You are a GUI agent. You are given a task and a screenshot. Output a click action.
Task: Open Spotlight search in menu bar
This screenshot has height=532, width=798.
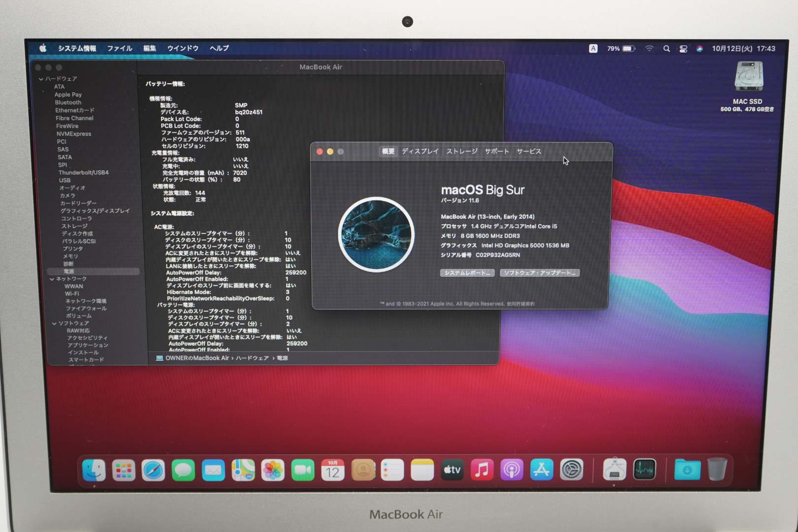pos(666,49)
